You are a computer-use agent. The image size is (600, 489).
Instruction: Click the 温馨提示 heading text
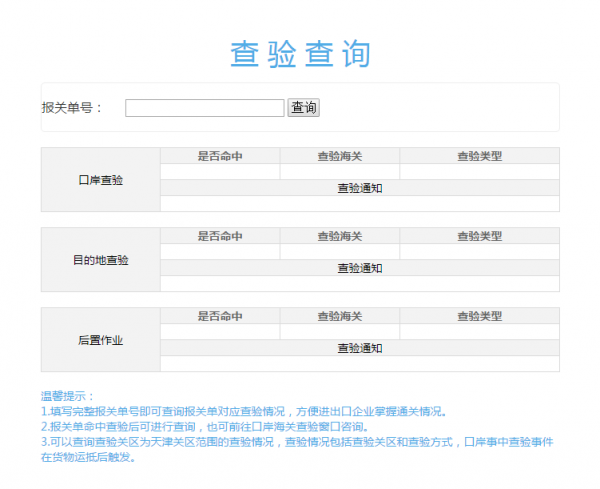tap(67, 397)
